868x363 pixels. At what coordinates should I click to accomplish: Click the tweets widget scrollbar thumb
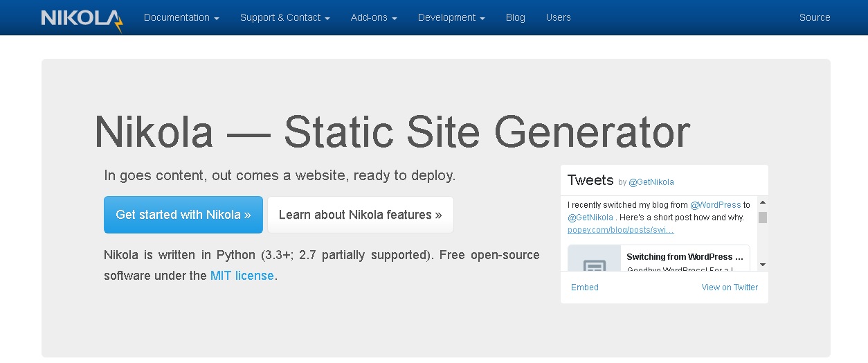pos(763,218)
